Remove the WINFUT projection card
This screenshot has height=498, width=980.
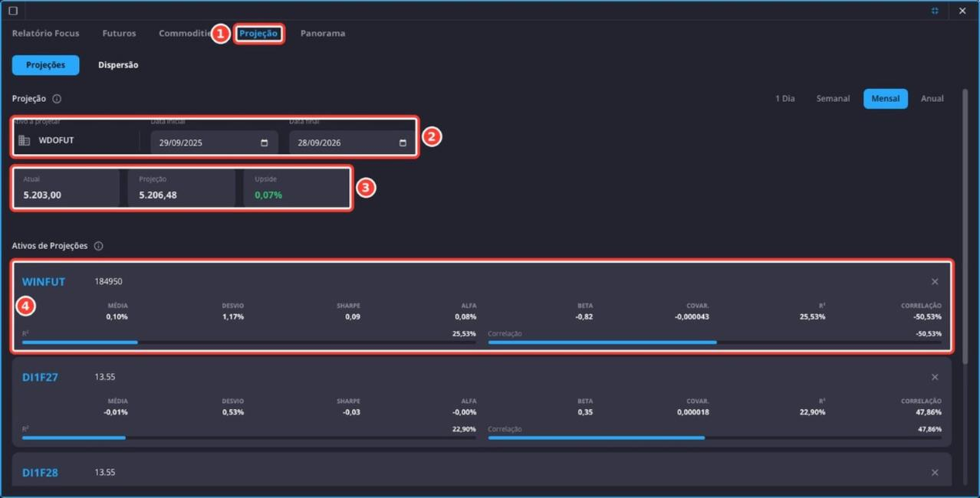pyautogui.click(x=935, y=282)
